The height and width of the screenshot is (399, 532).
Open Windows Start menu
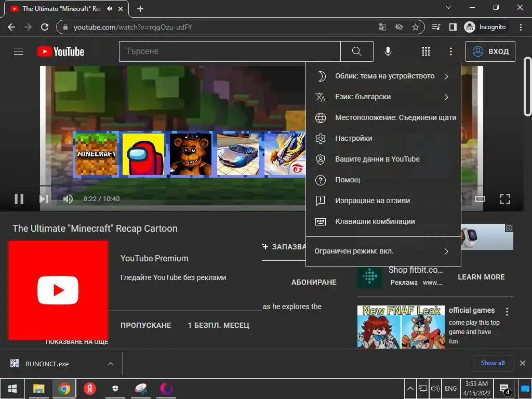tap(12, 389)
